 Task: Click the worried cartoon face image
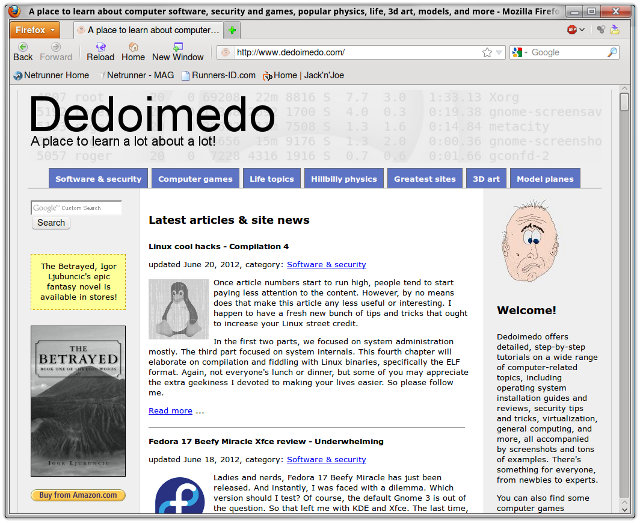click(530, 241)
